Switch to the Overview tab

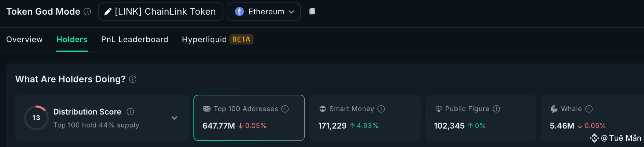[x=24, y=39]
